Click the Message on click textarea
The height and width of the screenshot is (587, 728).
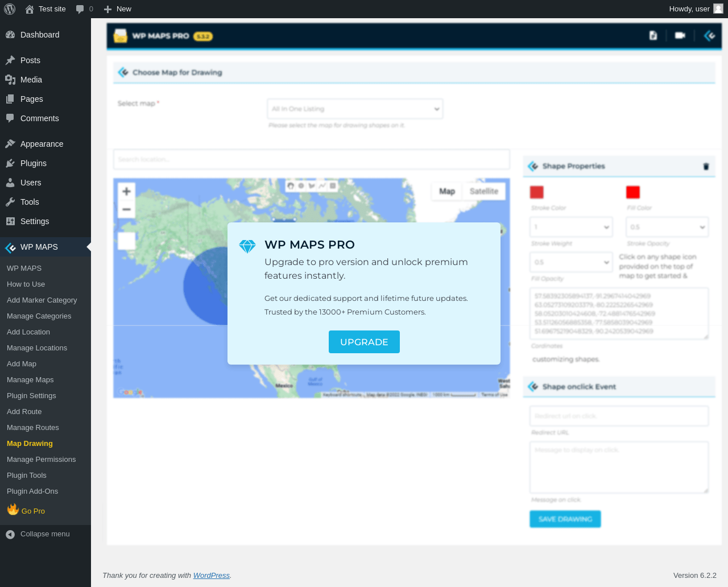(x=619, y=468)
